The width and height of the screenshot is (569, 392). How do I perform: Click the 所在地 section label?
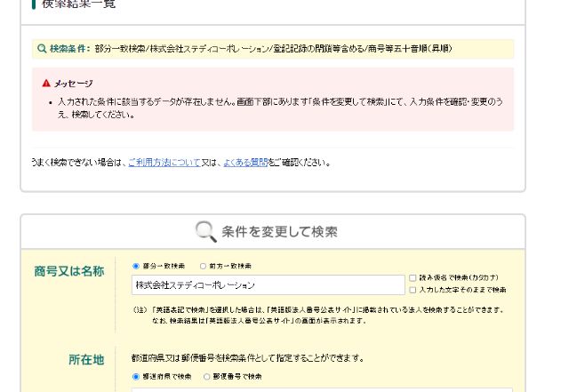86,360
